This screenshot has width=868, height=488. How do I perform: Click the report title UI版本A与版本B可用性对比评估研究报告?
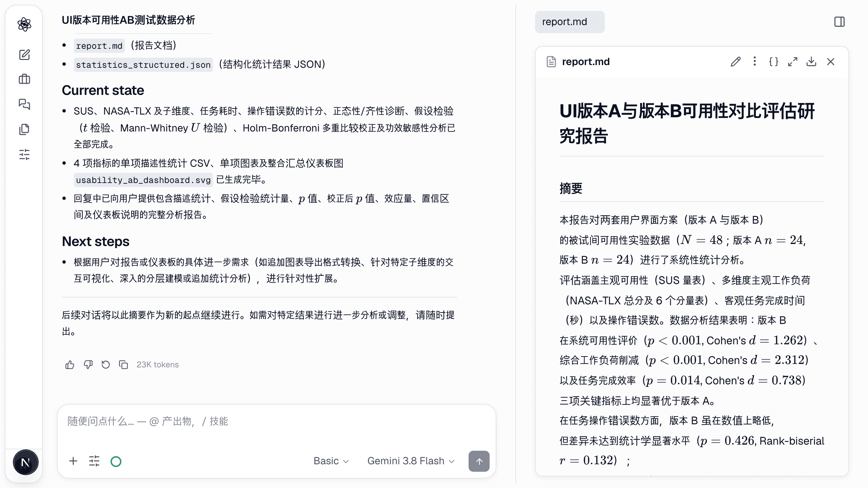point(687,123)
